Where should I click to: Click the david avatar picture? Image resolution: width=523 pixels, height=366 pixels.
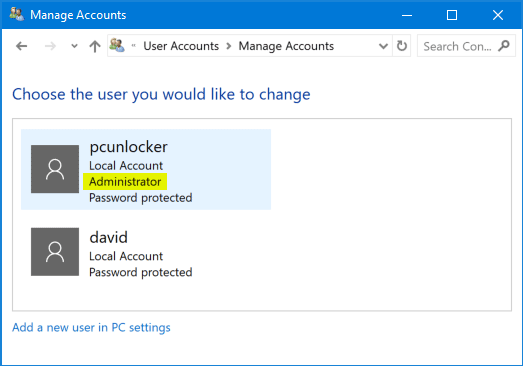click(x=55, y=252)
